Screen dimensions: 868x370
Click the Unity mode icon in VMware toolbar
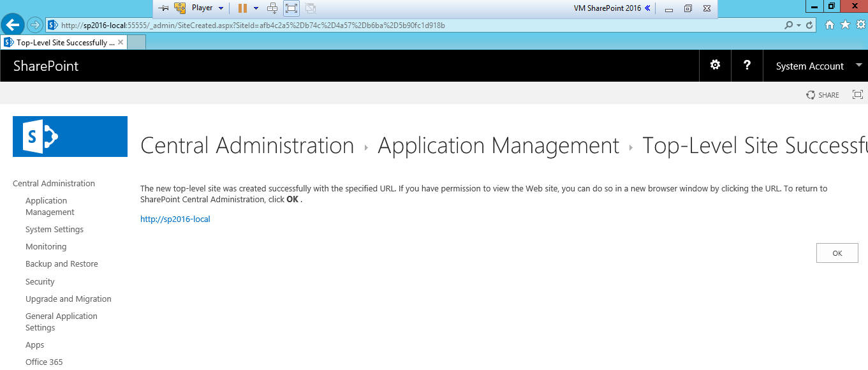tap(311, 8)
